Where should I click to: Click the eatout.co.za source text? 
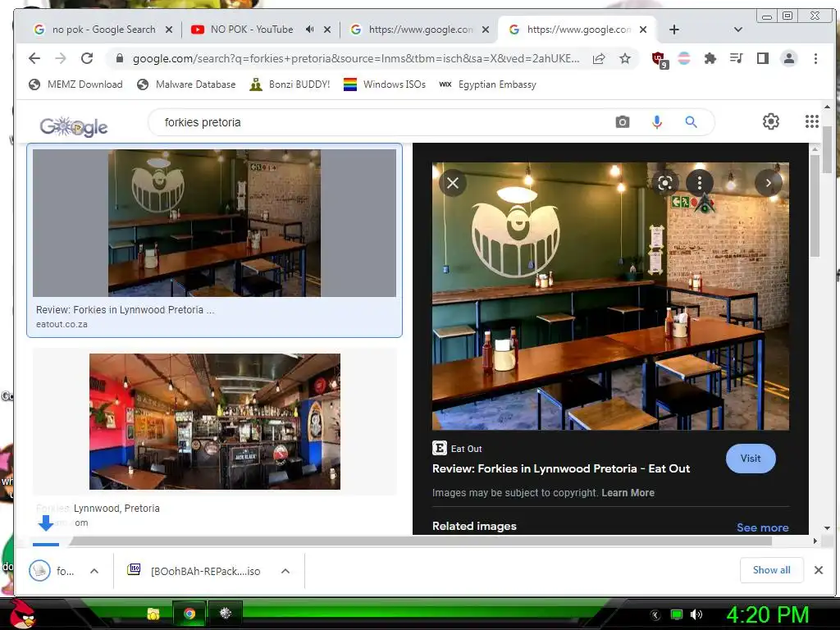pos(62,325)
